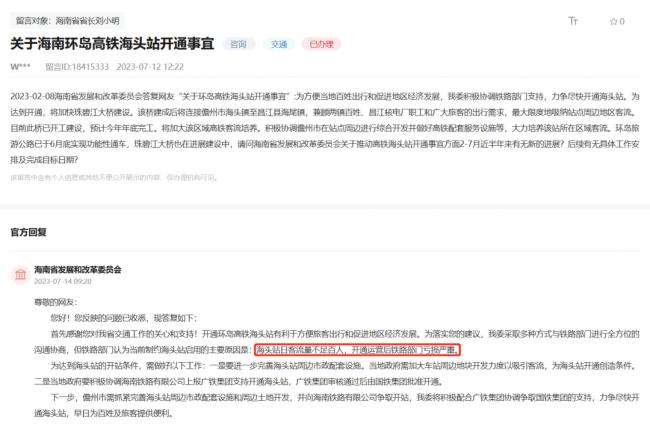Click the 下一步 paragraph in the reply

[x=337, y=405]
